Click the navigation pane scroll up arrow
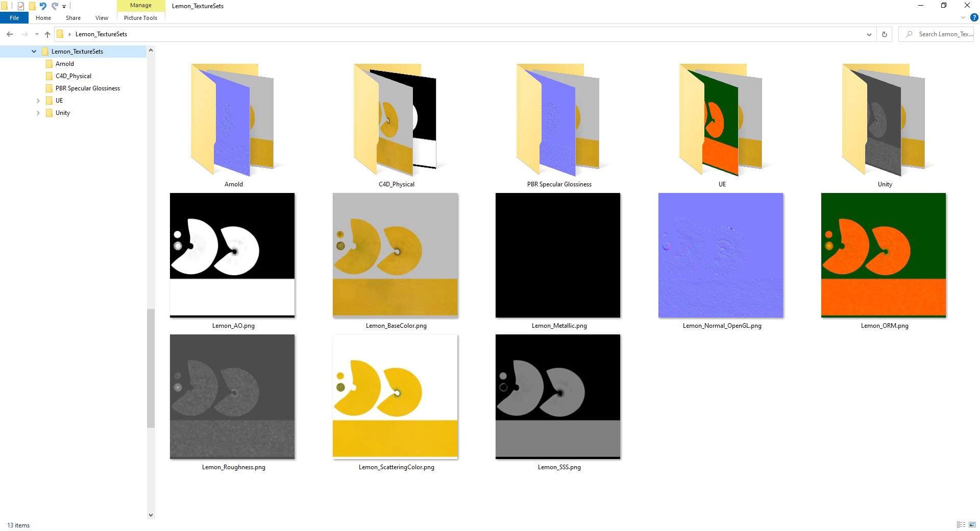 (151, 50)
